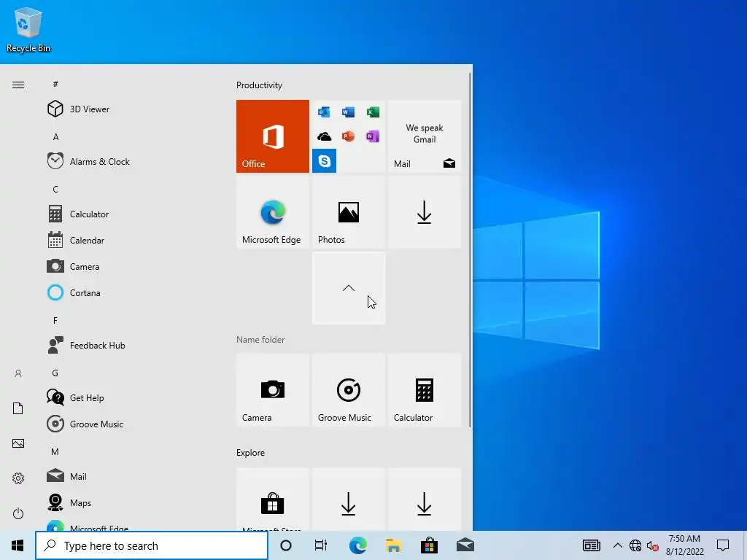Open the clock showing 7:50 AM
Image resolution: width=747 pixels, height=560 pixels.
(x=684, y=545)
